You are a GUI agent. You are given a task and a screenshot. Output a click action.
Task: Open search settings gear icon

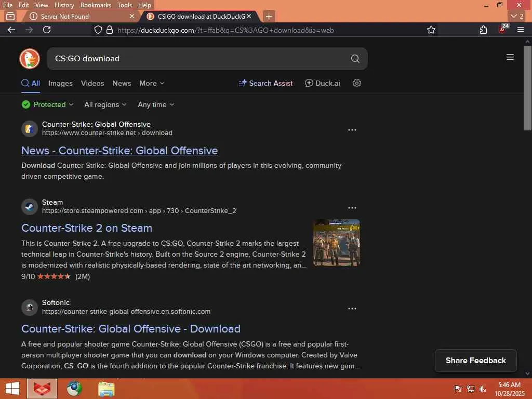pyautogui.click(x=356, y=83)
